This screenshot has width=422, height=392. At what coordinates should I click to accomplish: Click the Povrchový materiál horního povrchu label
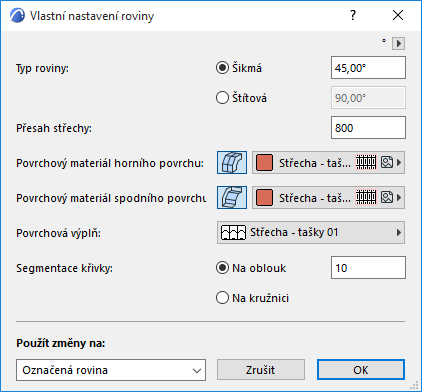click(110, 163)
